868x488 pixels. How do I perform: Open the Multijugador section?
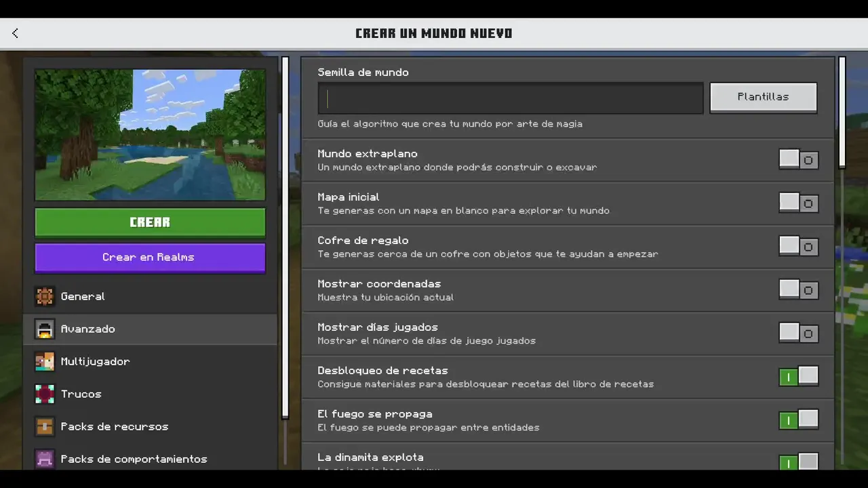tap(150, 361)
